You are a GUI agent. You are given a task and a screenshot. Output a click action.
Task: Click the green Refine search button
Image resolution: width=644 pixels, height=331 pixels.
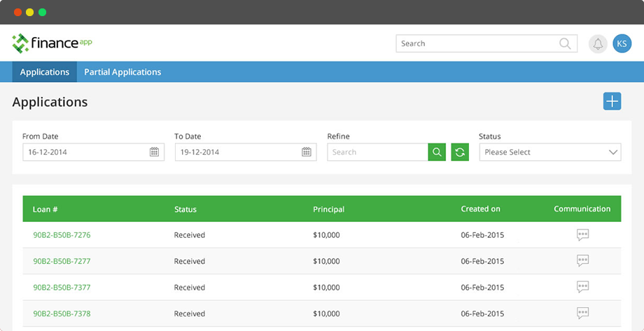tap(437, 152)
